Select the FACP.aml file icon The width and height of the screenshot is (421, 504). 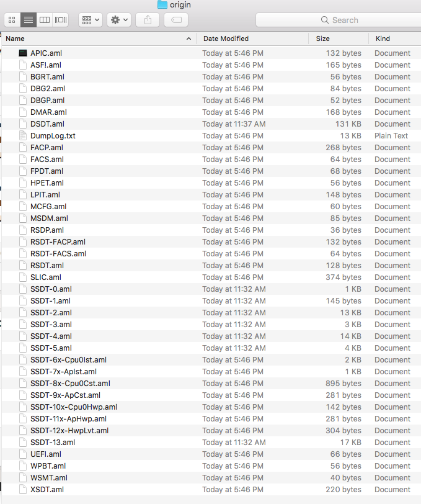(23, 148)
